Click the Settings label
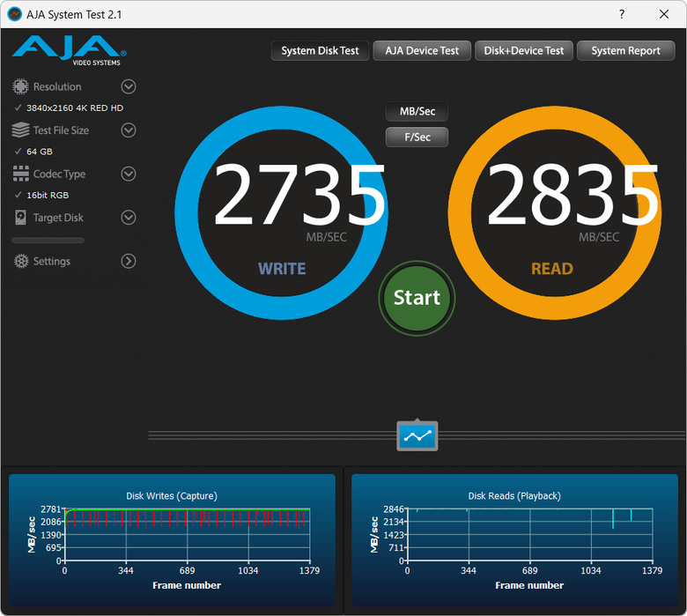 [52, 262]
